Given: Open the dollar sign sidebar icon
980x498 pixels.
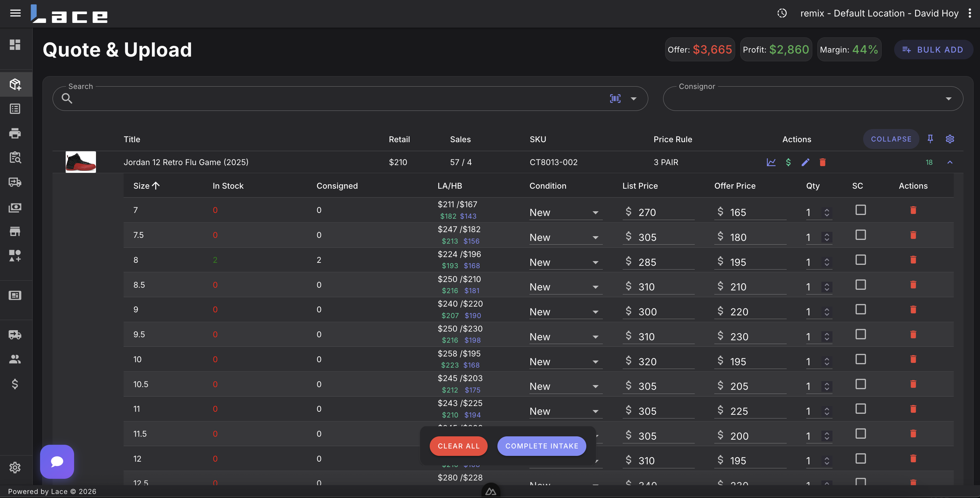Looking at the screenshot, I should pyautogui.click(x=15, y=384).
